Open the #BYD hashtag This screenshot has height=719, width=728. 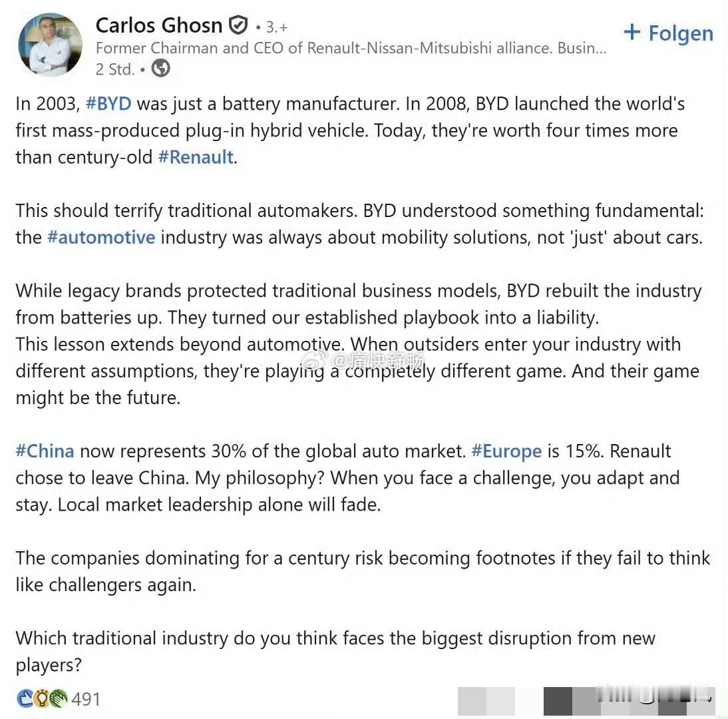[x=108, y=104]
